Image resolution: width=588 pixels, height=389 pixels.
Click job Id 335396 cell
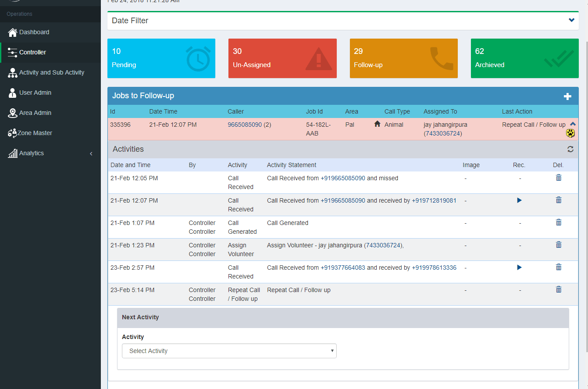[120, 125]
